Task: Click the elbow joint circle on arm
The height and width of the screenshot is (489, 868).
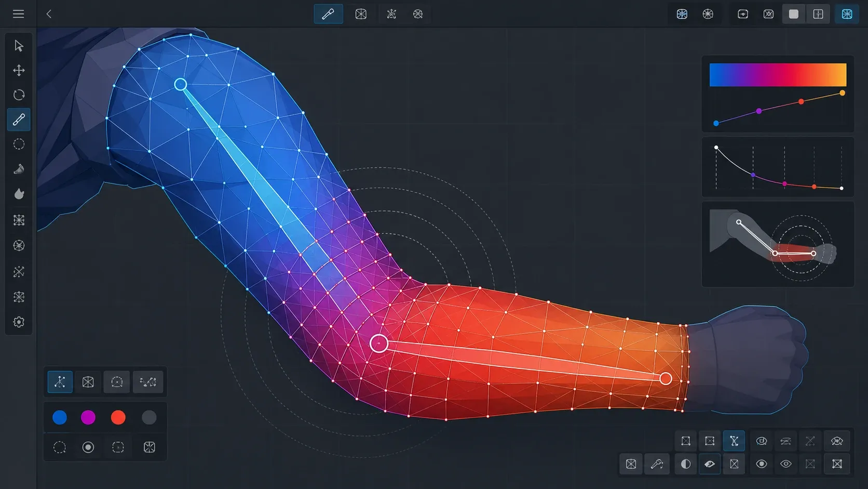Action: tap(379, 343)
